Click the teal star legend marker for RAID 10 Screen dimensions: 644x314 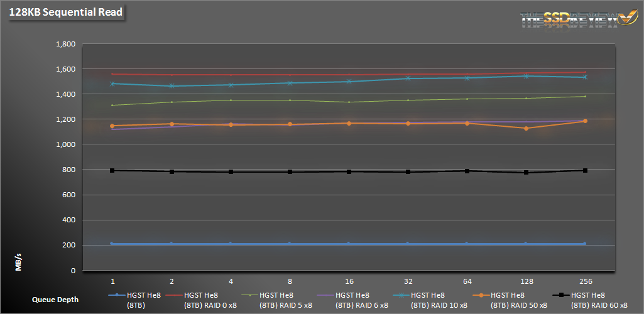point(401,295)
